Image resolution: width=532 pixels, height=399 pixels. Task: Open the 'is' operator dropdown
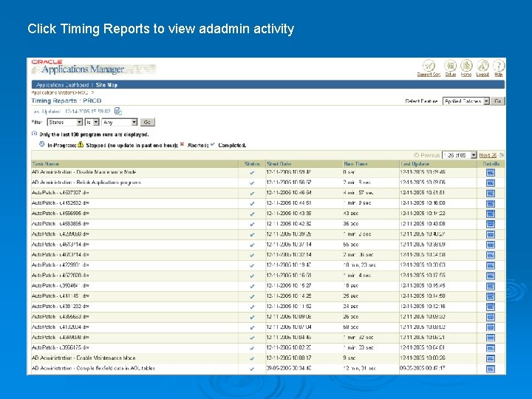pos(92,122)
